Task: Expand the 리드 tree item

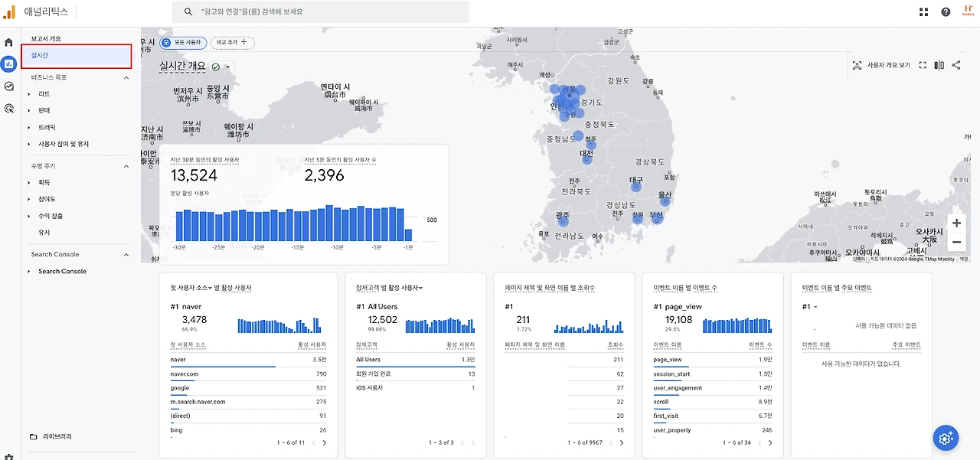Action: point(30,94)
